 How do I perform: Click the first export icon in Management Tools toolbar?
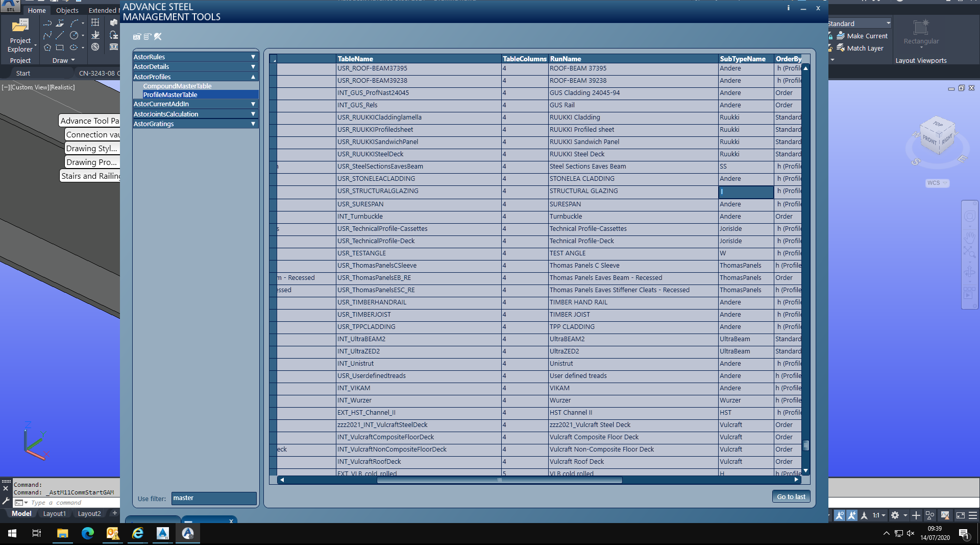click(x=137, y=37)
